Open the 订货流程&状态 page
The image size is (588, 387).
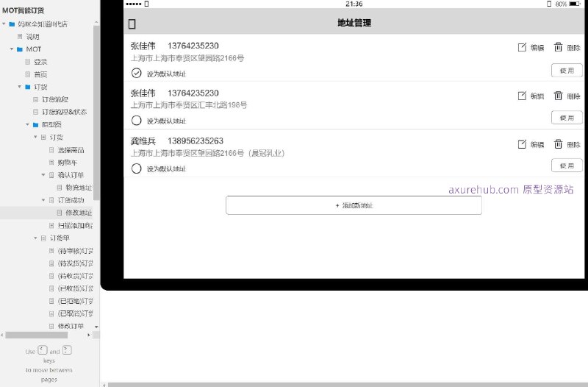click(x=64, y=112)
